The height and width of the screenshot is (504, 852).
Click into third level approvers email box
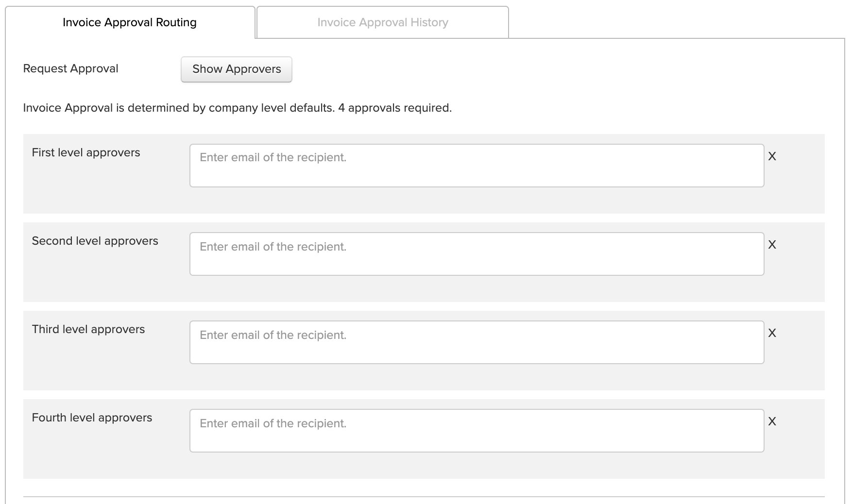tap(477, 342)
